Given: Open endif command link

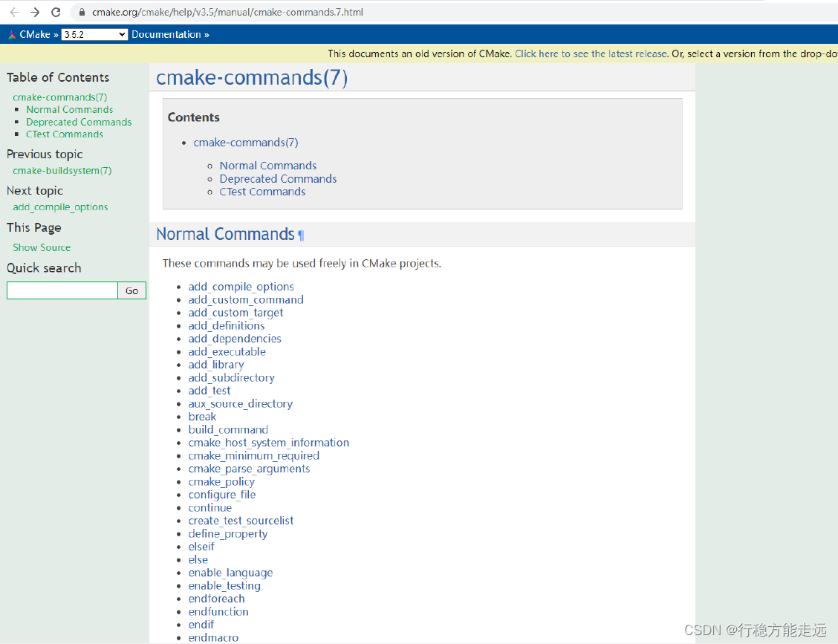Looking at the screenshot, I should pos(201,625).
